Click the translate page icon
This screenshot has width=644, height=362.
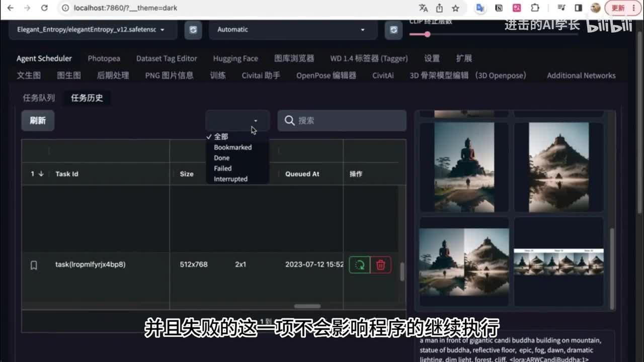(x=423, y=8)
